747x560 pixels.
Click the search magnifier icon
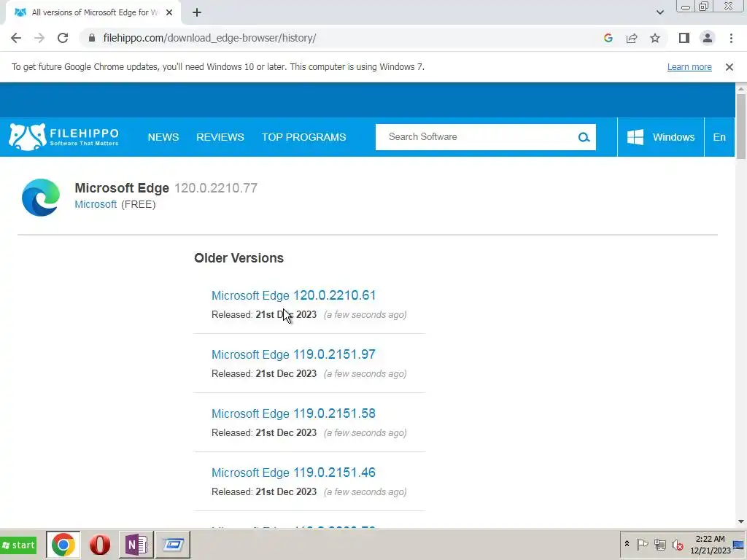pyautogui.click(x=584, y=138)
